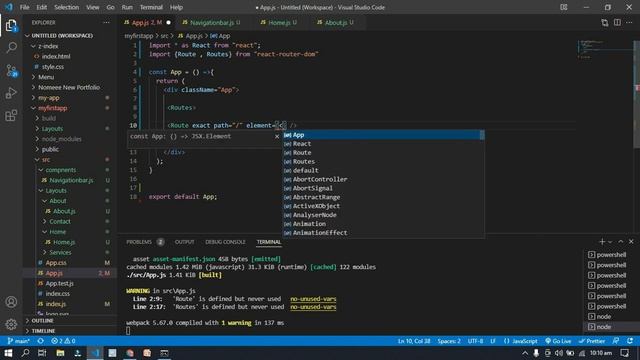Open Windows Start menu
Screen dimensions: 640x360
tap(8, 353)
